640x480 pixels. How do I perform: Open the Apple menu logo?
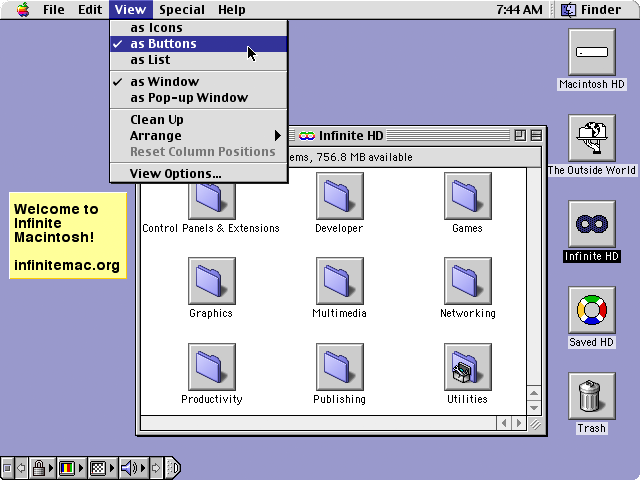click(23, 10)
